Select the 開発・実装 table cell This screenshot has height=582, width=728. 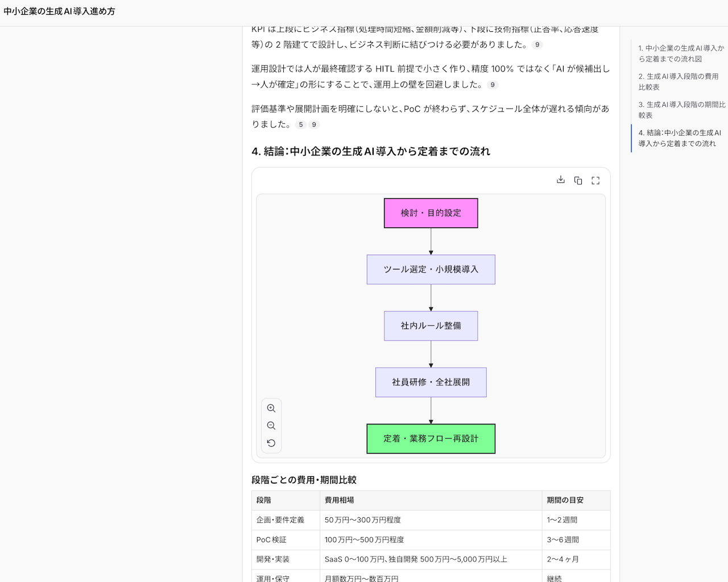pyautogui.click(x=286, y=559)
